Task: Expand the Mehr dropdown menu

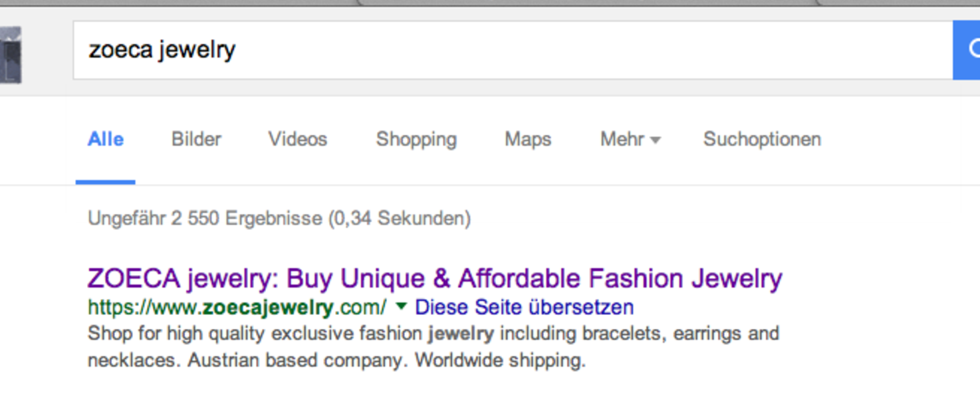Action: coord(630,140)
